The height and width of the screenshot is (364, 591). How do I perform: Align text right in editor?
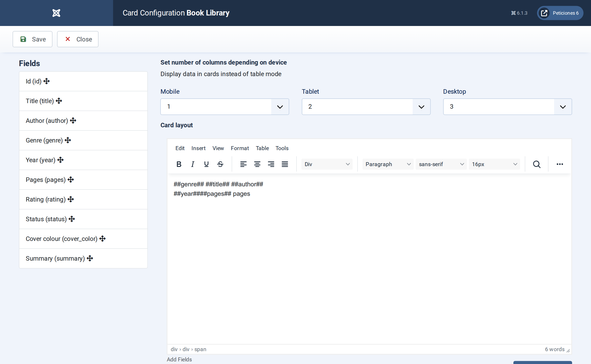point(271,164)
